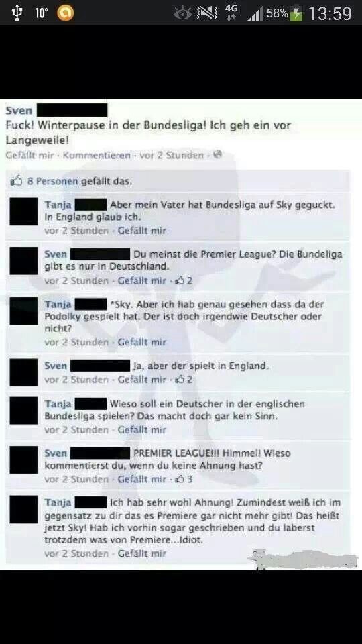Open Sven's profile name on the post
Image resolution: width=362 pixels, height=644 pixels.
[x=19, y=111]
